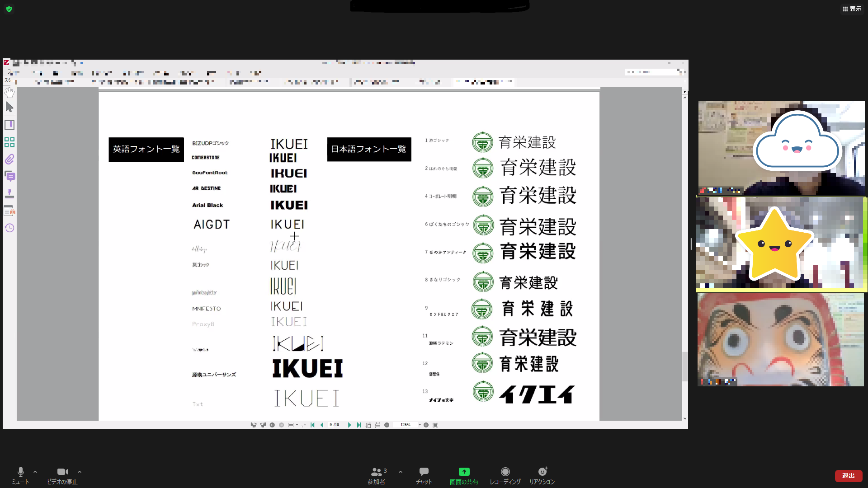Select the arrow selection tool

pos(9,108)
